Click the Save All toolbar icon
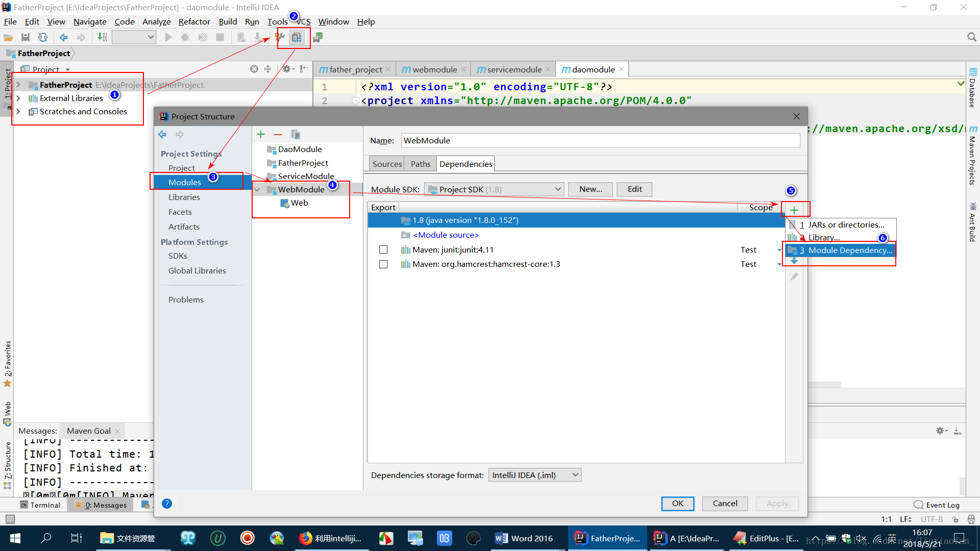The width and height of the screenshot is (980, 551). pos(26,37)
